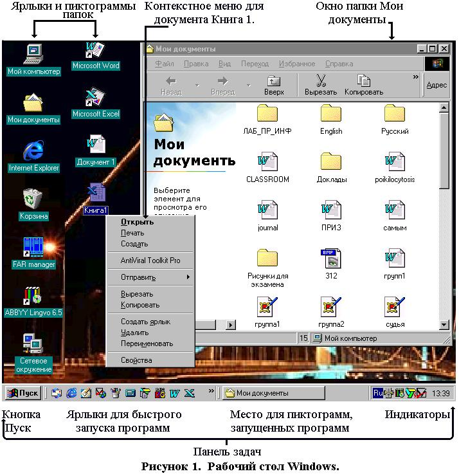Choose AntiViral Toolkit Pro in context menu
459x476 pixels.
click(x=150, y=261)
